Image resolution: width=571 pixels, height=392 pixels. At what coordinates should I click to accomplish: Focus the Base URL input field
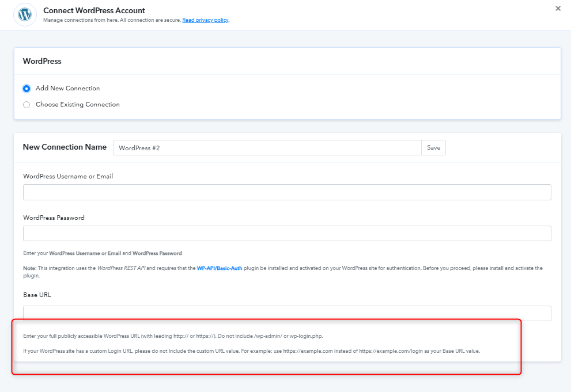point(287,313)
